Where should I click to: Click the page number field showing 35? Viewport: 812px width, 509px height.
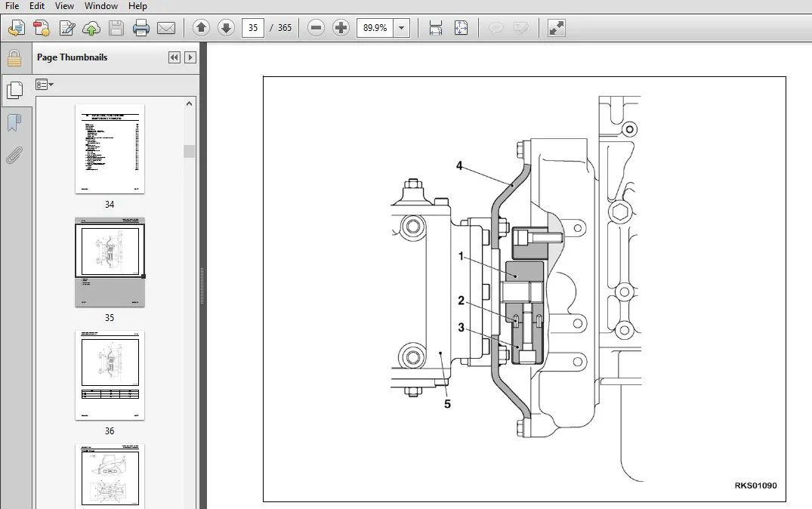pyautogui.click(x=253, y=27)
